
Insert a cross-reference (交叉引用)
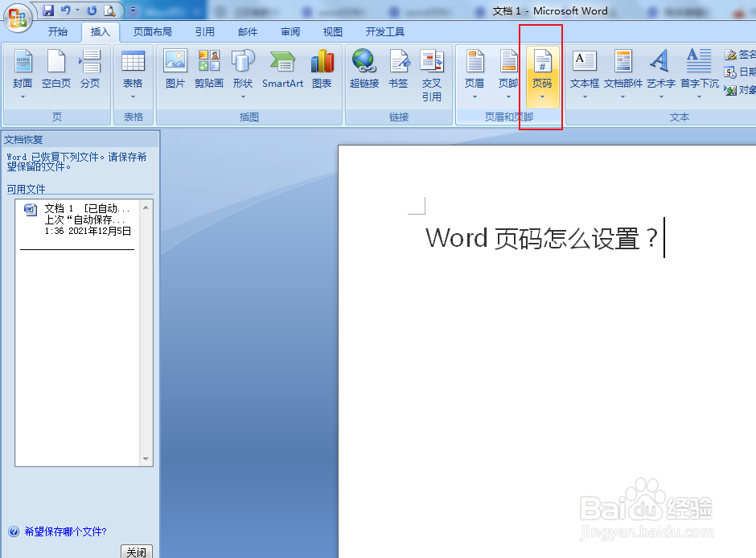pyautogui.click(x=432, y=75)
